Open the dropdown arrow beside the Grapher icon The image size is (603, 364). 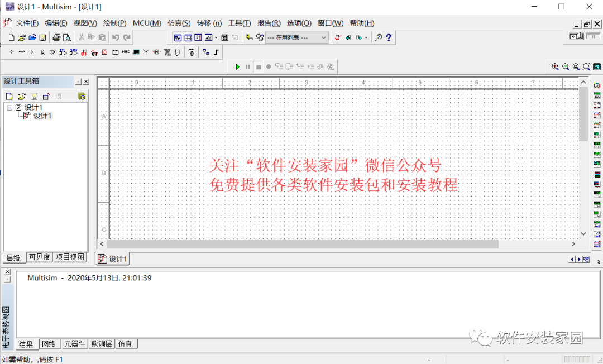pos(216,37)
